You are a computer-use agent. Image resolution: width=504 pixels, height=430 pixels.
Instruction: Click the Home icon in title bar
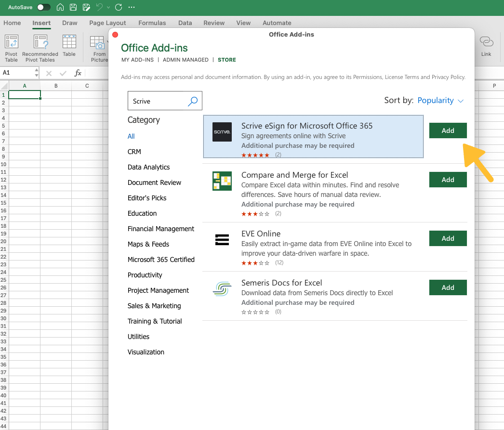point(60,7)
